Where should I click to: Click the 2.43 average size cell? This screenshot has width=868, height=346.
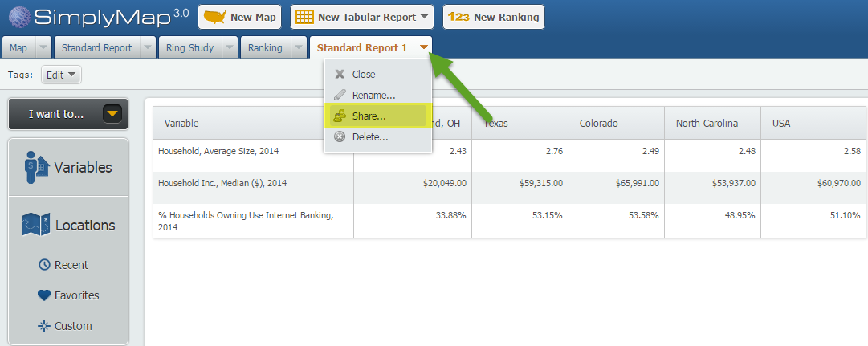[413, 156]
